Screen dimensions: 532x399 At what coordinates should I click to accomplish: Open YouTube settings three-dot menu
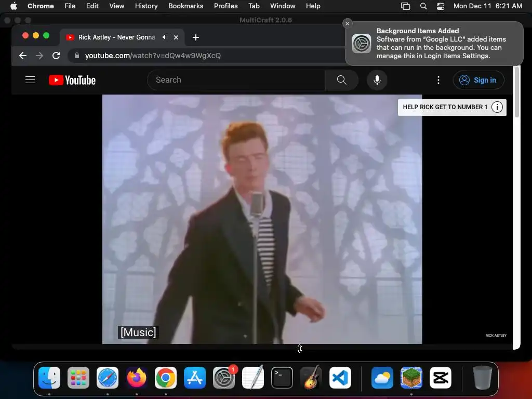[438, 80]
